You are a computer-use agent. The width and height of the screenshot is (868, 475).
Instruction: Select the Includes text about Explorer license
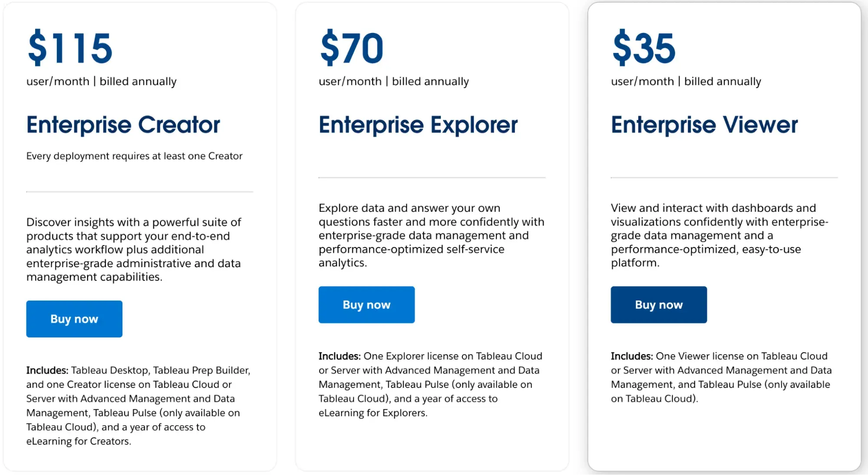[430, 384]
